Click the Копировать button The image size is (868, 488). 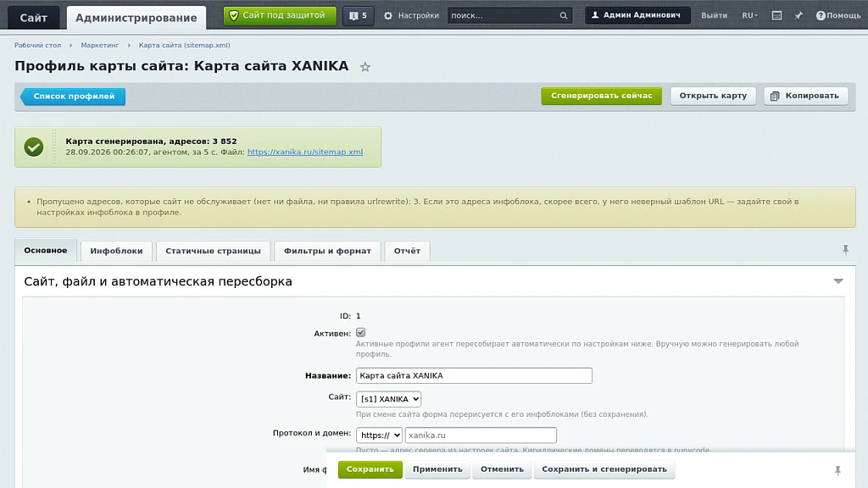805,96
